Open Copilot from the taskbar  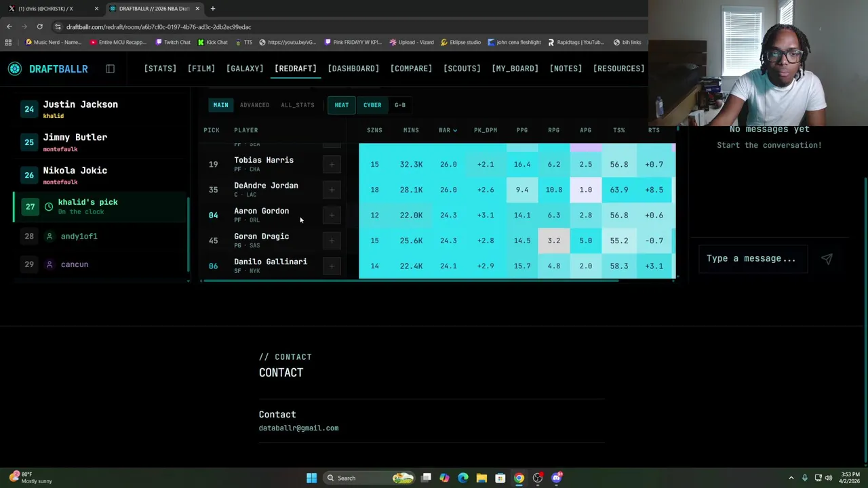pyautogui.click(x=444, y=478)
